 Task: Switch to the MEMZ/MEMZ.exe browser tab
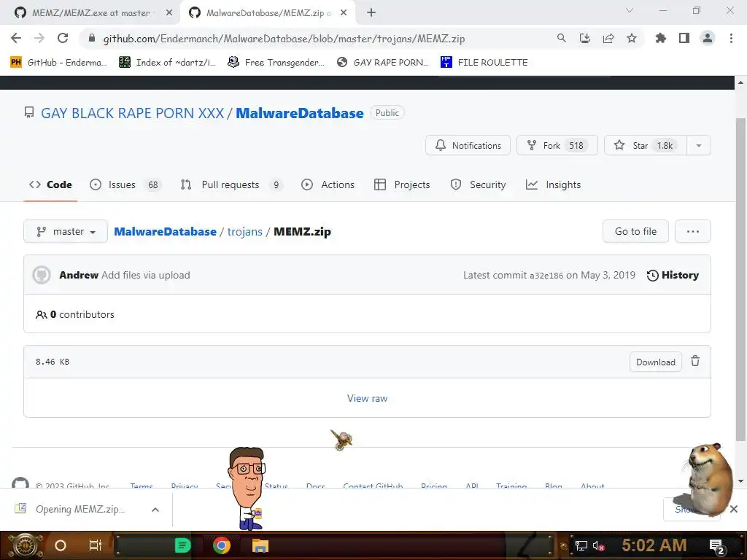click(90, 13)
